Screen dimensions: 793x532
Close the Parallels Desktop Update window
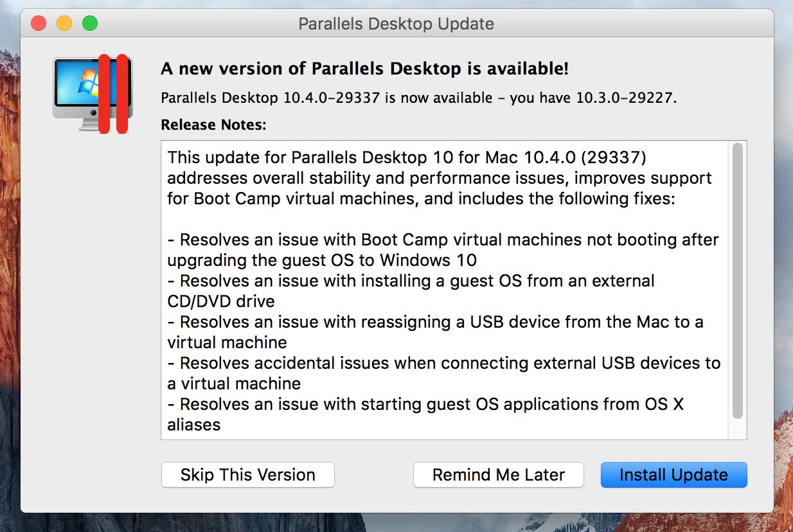[x=39, y=24]
